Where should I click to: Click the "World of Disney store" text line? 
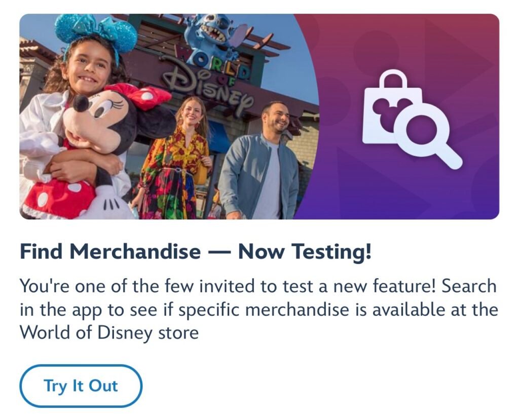[x=109, y=333]
